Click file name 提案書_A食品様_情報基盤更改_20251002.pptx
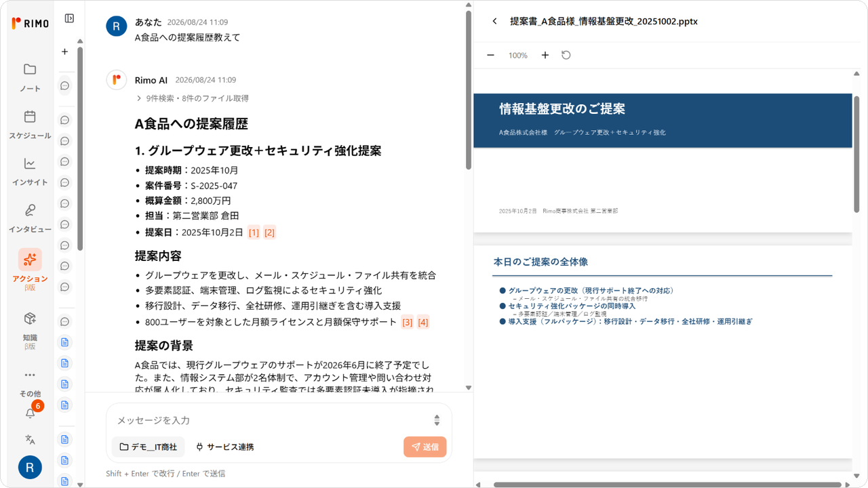This screenshot has width=868, height=488. coord(604,21)
